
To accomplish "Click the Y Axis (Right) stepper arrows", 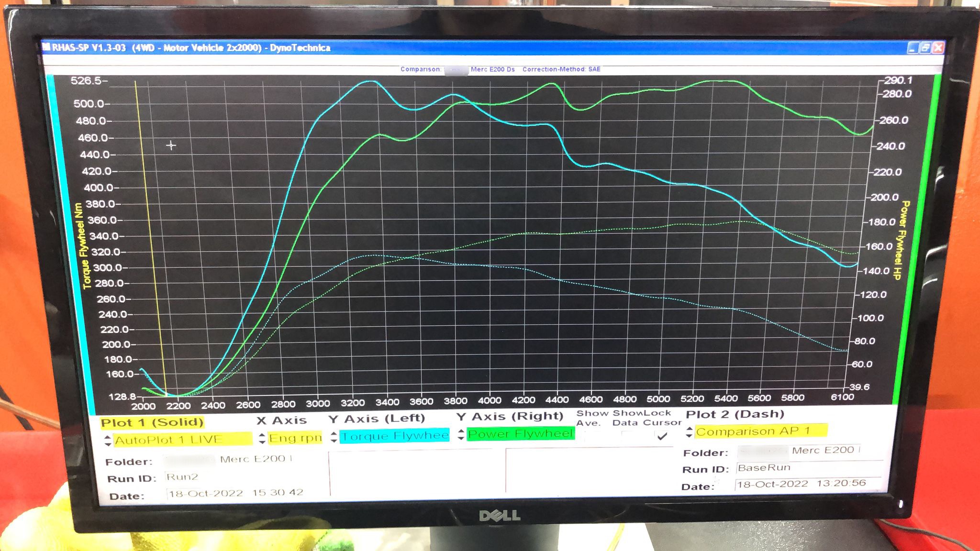I will [x=461, y=434].
